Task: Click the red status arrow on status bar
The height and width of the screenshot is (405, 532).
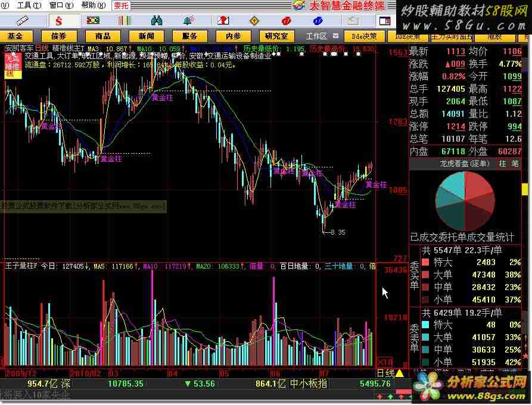Action: (379, 396)
